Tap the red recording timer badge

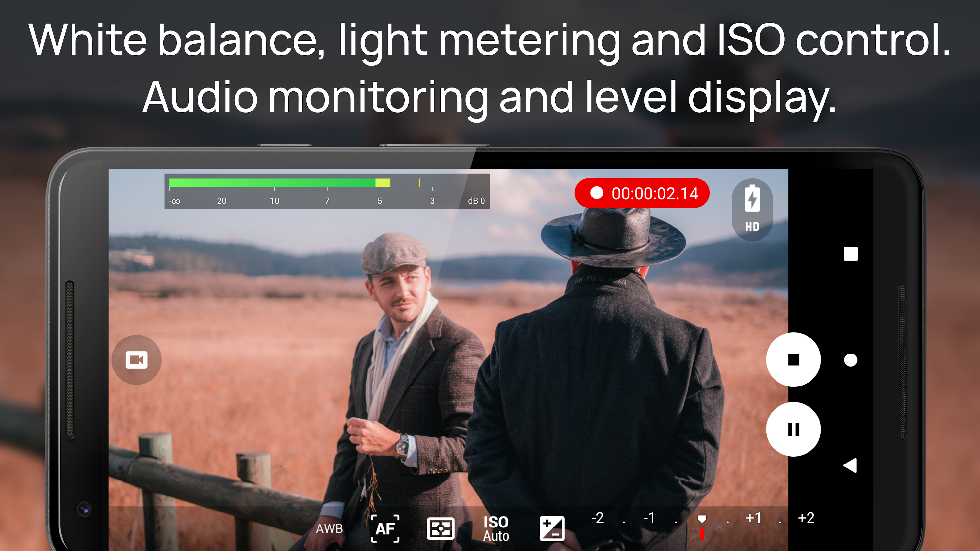point(642,193)
